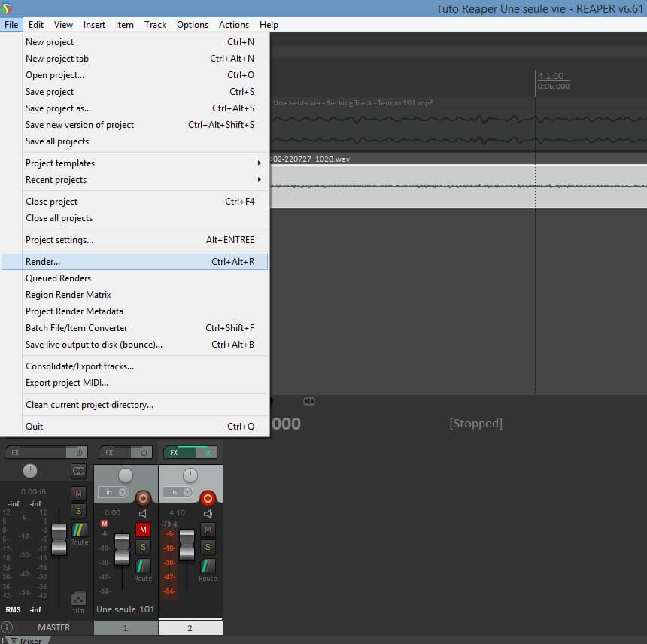Click master trim envelope icon
The width and height of the screenshot is (647, 644).
coord(78,598)
